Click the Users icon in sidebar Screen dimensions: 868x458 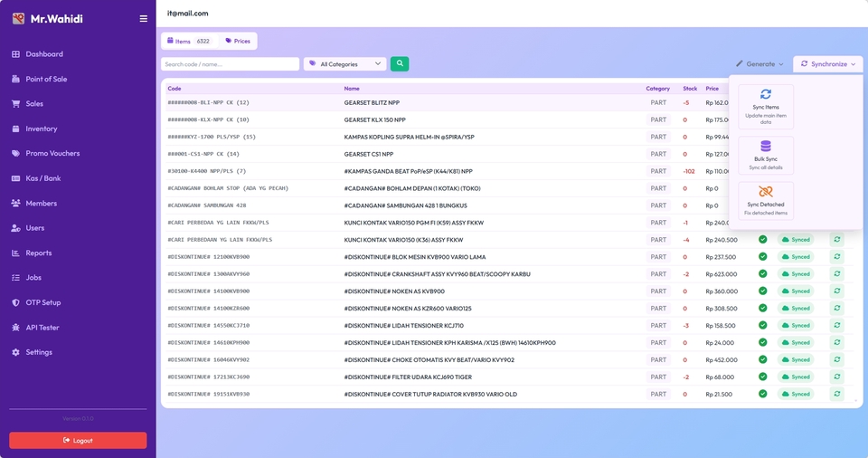pyautogui.click(x=15, y=228)
